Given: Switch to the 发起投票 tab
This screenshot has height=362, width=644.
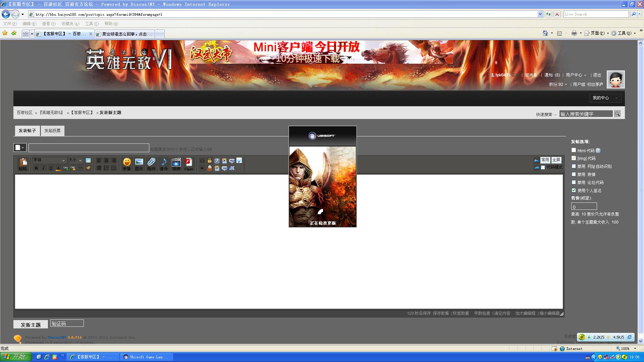Looking at the screenshot, I should [x=53, y=131].
